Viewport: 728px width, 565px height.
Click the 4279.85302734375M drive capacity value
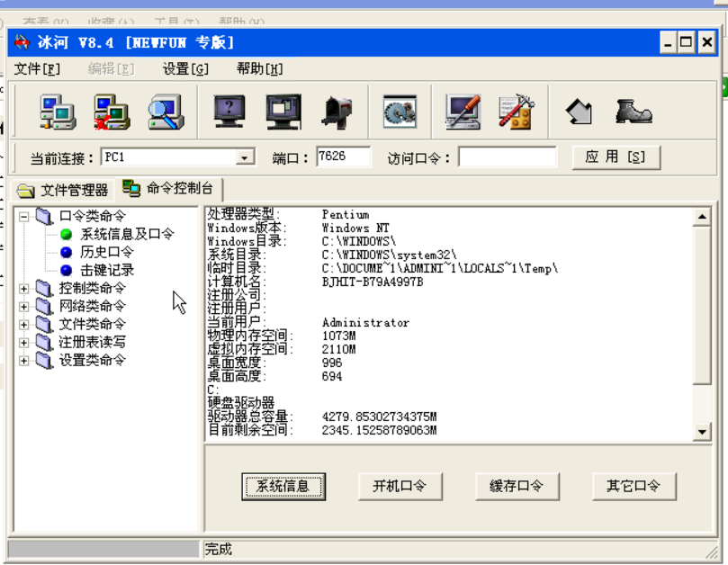click(x=380, y=417)
